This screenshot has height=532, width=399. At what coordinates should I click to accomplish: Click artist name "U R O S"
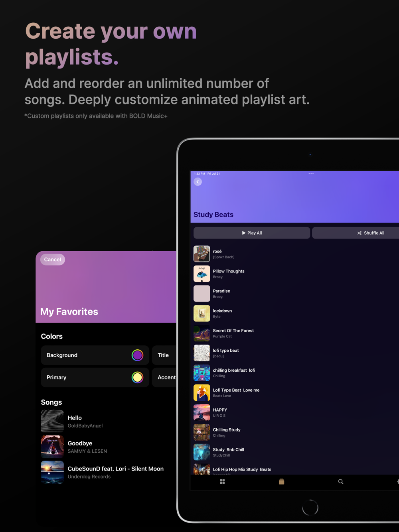click(219, 416)
